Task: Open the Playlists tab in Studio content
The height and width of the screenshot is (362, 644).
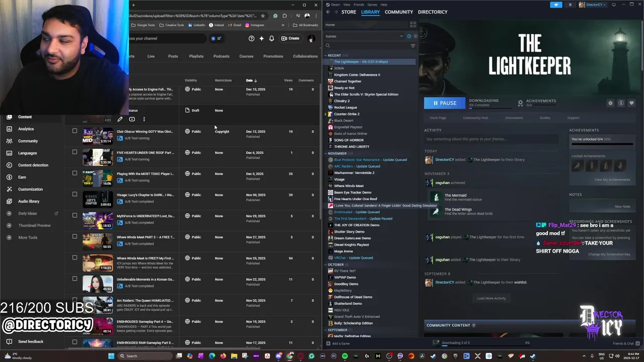Action: click(196, 56)
